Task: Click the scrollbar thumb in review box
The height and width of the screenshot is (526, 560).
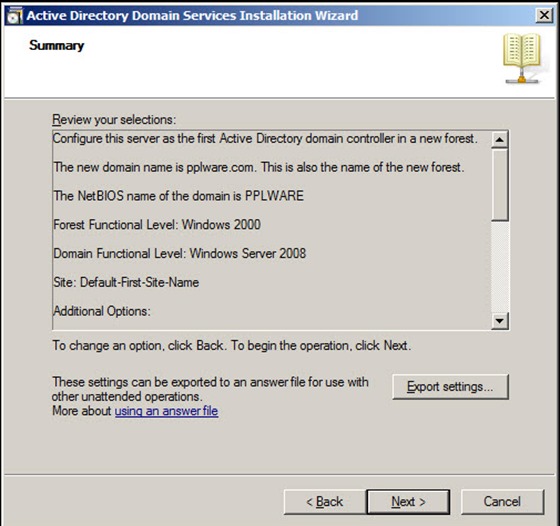Action: click(x=500, y=185)
